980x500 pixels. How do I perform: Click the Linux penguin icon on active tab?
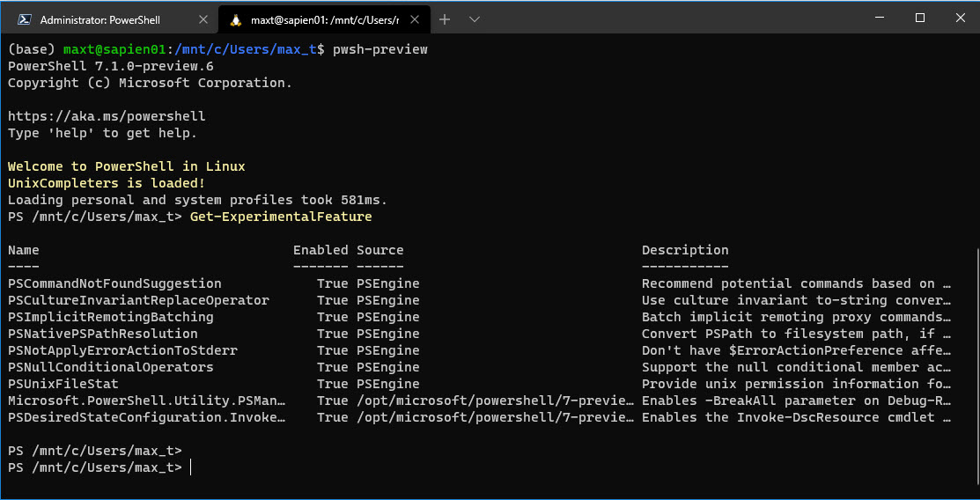pyautogui.click(x=236, y=19)
